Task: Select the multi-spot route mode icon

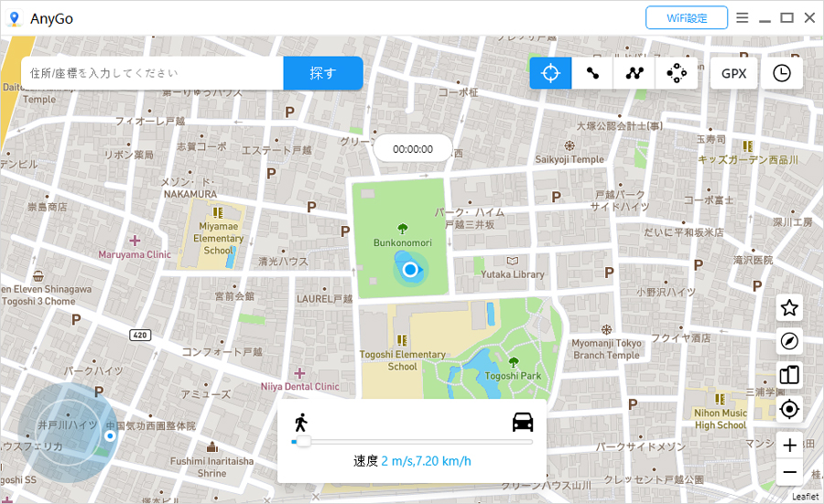Action: [634, 73]
